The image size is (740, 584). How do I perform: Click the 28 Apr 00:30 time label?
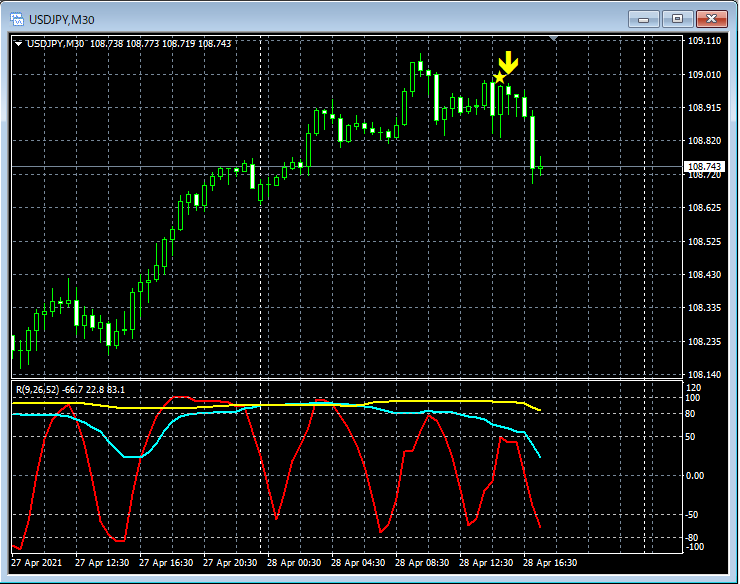pyautogui.click(x=294, y=563)
